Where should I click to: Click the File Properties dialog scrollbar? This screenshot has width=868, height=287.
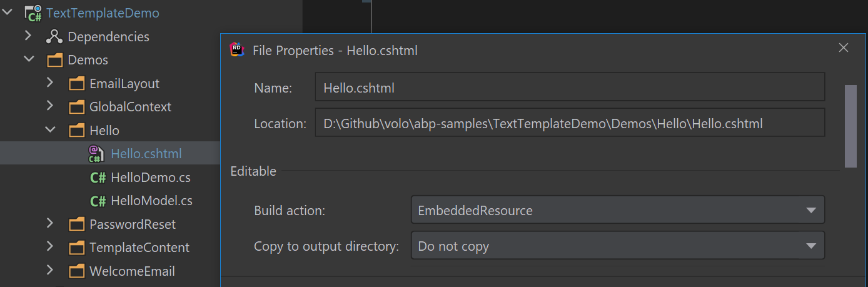[x=850, y=126]
